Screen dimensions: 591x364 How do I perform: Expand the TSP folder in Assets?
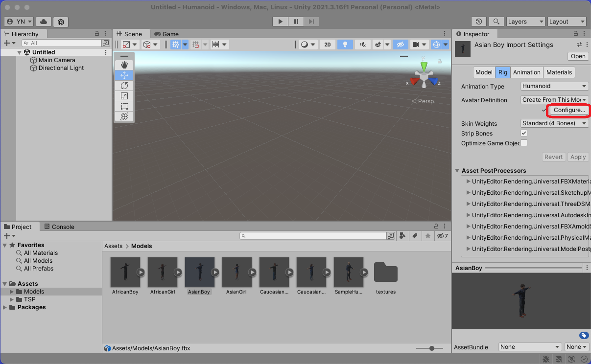point(12,299)
